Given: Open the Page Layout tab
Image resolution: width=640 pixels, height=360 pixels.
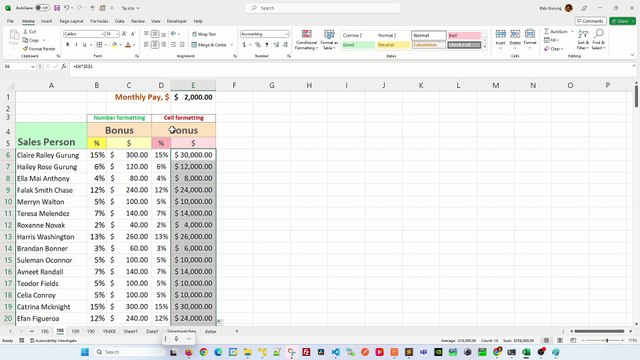Looking at the screenshot, I should (71, 21).
